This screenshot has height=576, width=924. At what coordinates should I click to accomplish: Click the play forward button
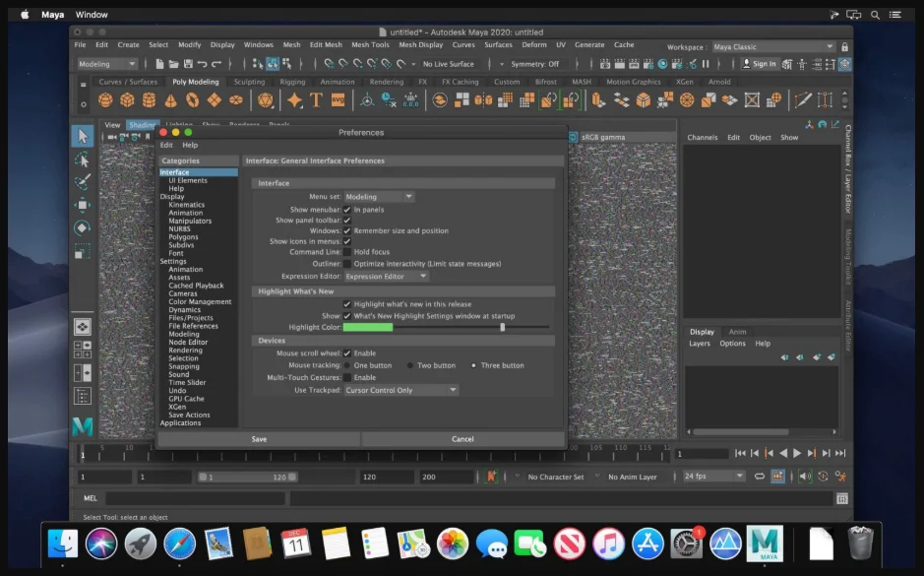(x=797, y=453)
